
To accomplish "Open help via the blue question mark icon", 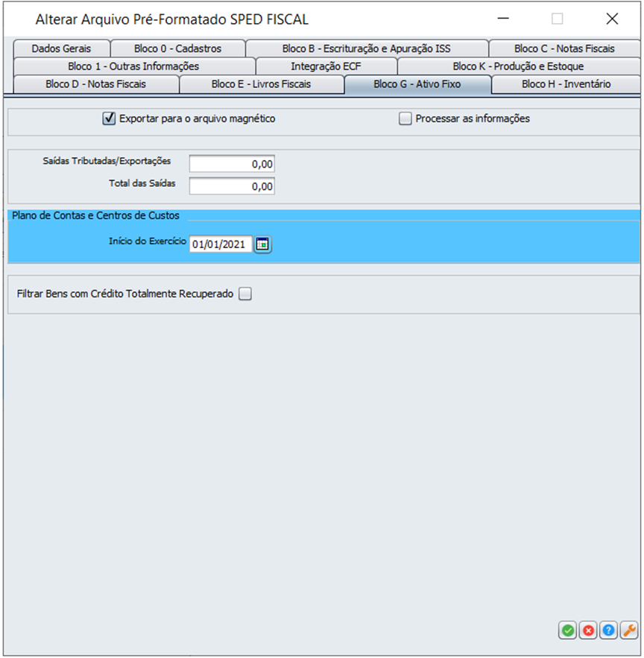I will click(x=608, y=630).
